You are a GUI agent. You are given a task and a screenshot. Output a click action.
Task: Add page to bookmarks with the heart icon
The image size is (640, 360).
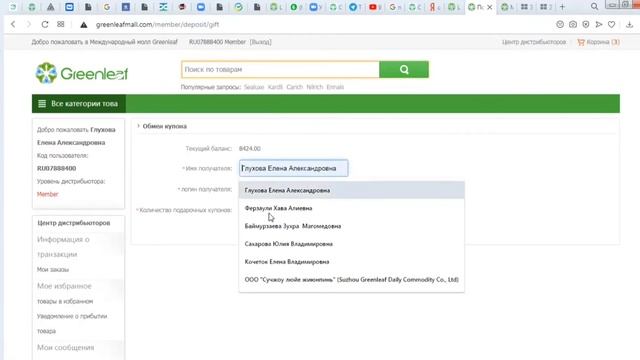[x=611, y=24]
